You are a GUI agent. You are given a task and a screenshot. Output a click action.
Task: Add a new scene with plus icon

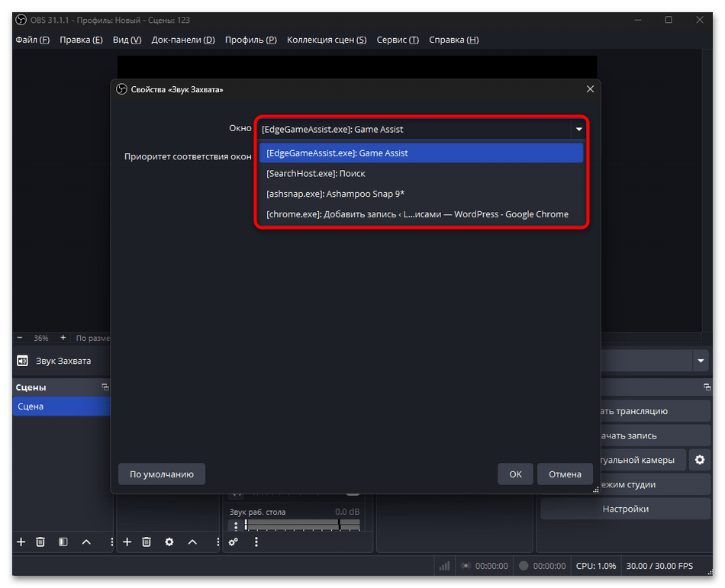click(21, 541)
